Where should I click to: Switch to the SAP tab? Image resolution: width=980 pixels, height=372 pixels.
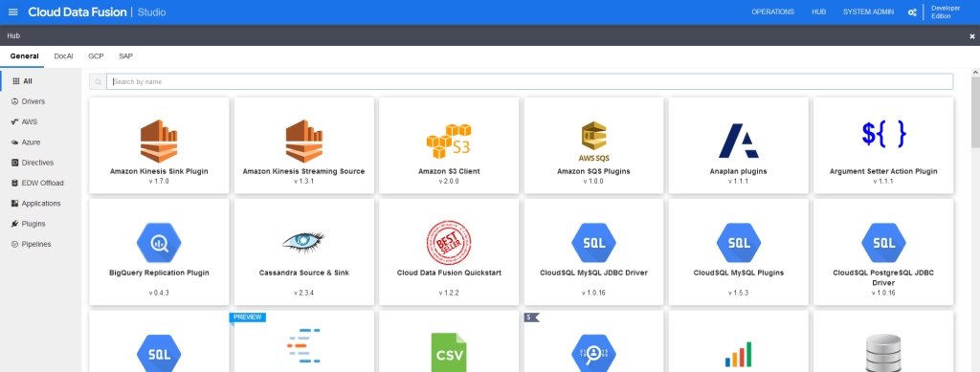[125, 56]
